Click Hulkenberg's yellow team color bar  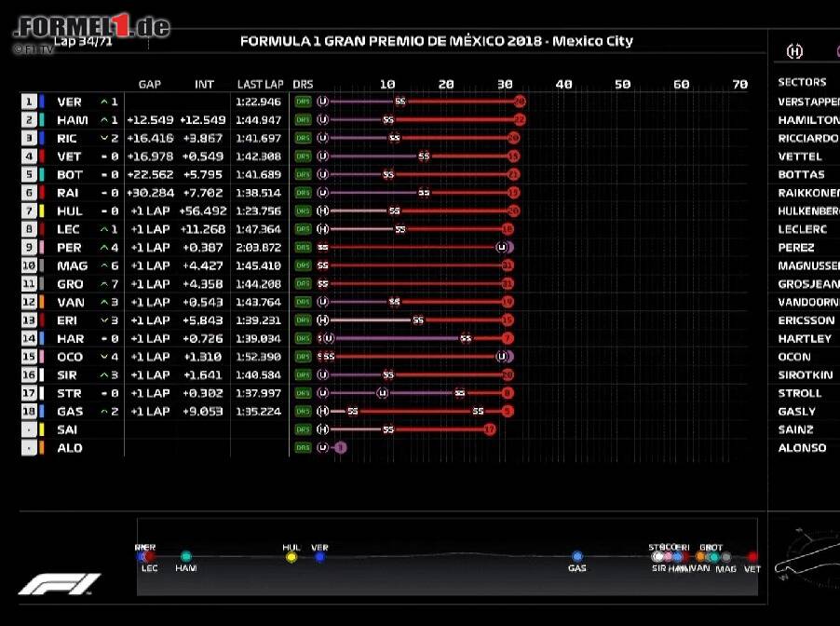(x=42, y=211)
